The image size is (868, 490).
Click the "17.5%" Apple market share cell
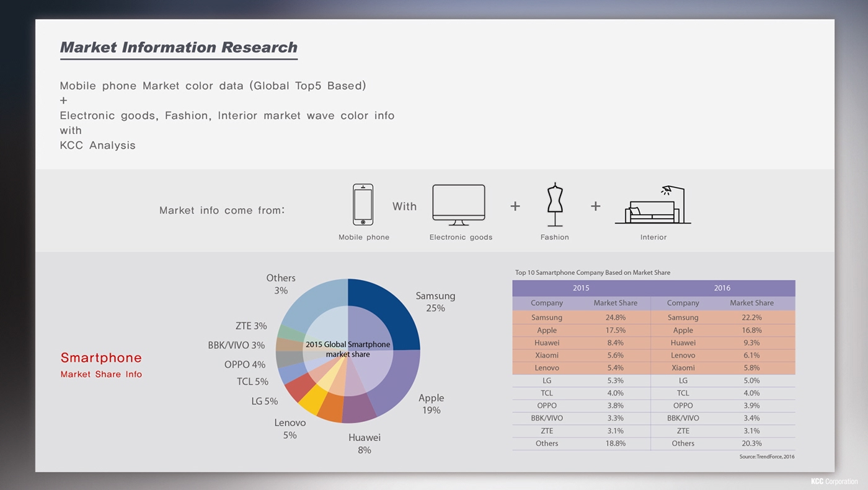pyautogui.click(x=616, y=330)
